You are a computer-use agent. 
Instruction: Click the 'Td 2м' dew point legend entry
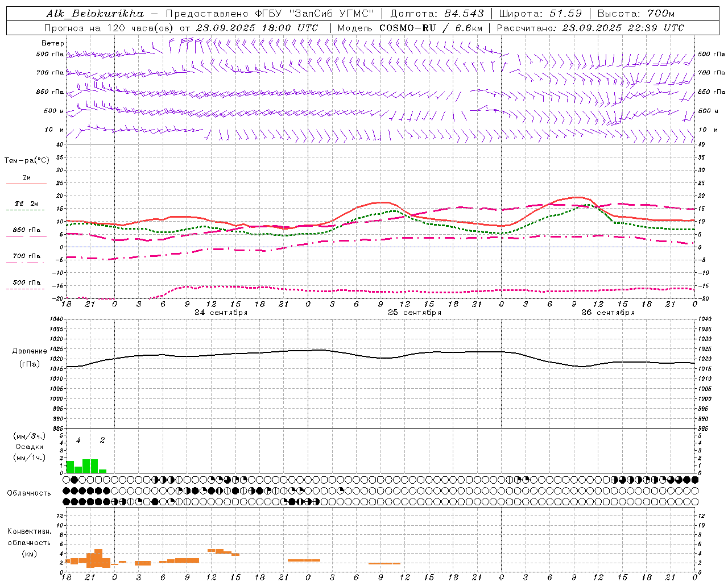[x=27, y=203]
